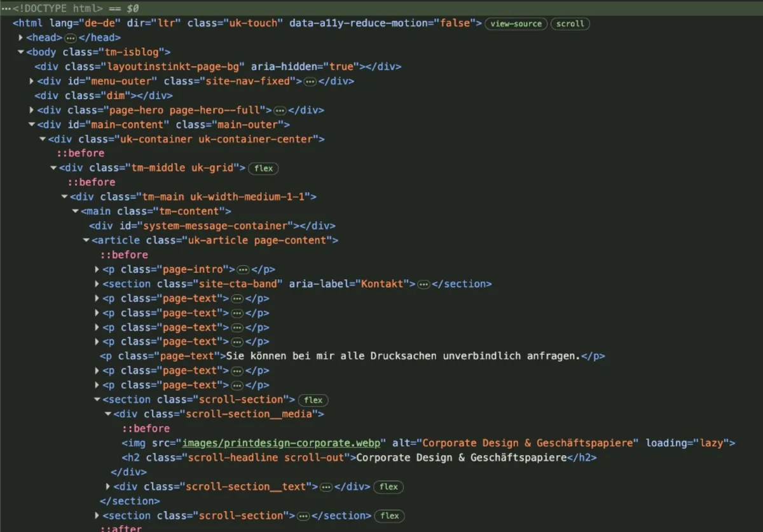The image size is (763, 532).
Task: Collapse the body tm-isblog element
Action: coord(21,53)
